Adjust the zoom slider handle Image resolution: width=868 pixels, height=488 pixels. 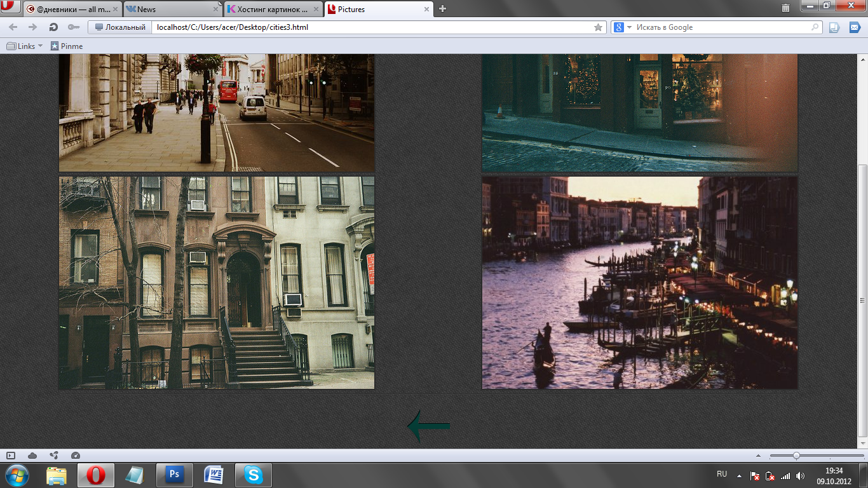(796, 456)
